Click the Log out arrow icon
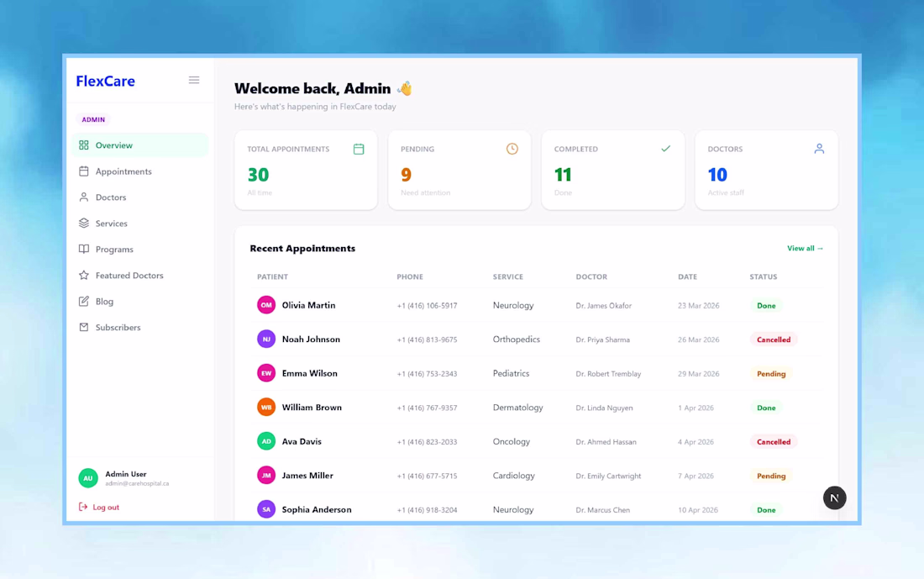Screen dimensions: 924x579 coord(83,507)
